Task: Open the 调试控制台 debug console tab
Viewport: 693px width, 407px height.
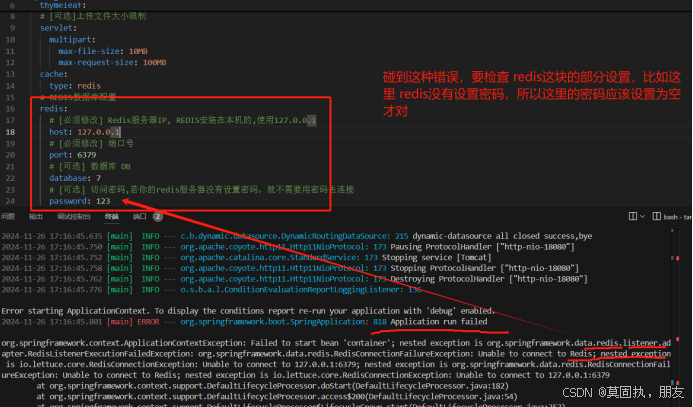Action: [x=73, y=217]
